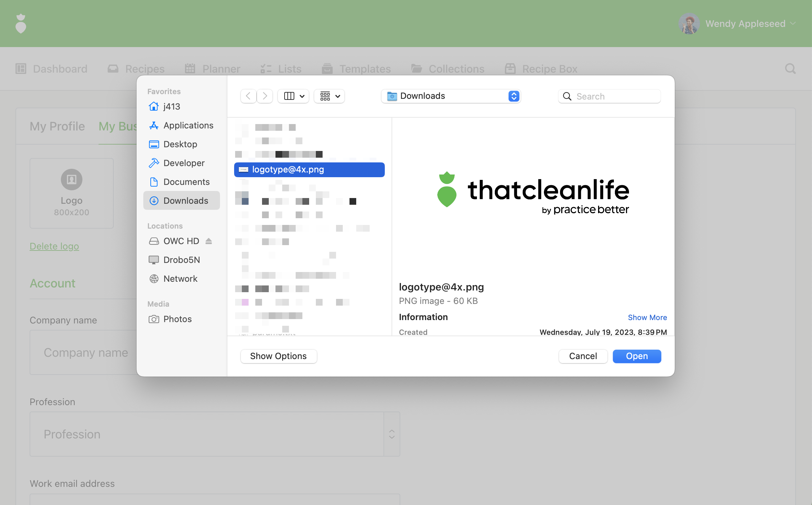Select Photos under Media
The width and height of the screenshot is (812, 505).
tap(177, 319)
